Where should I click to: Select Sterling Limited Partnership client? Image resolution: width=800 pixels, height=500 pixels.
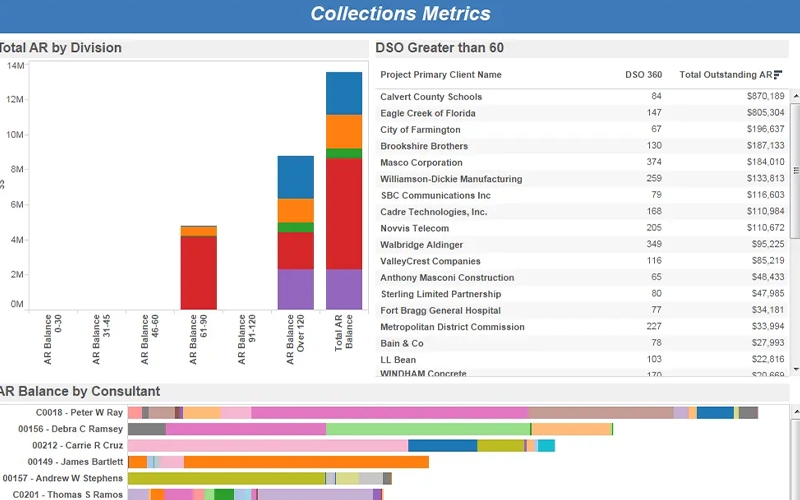[x=441, y=294]
